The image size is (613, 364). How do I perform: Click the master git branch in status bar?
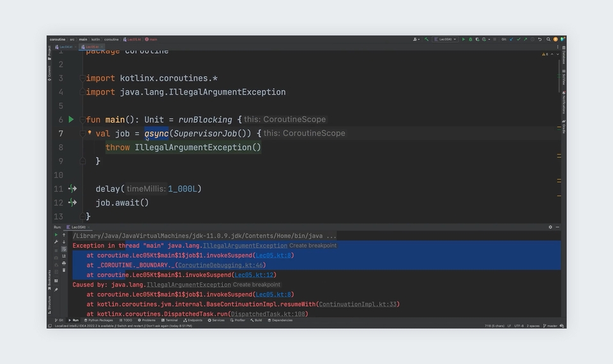click(x=550, y=326)
